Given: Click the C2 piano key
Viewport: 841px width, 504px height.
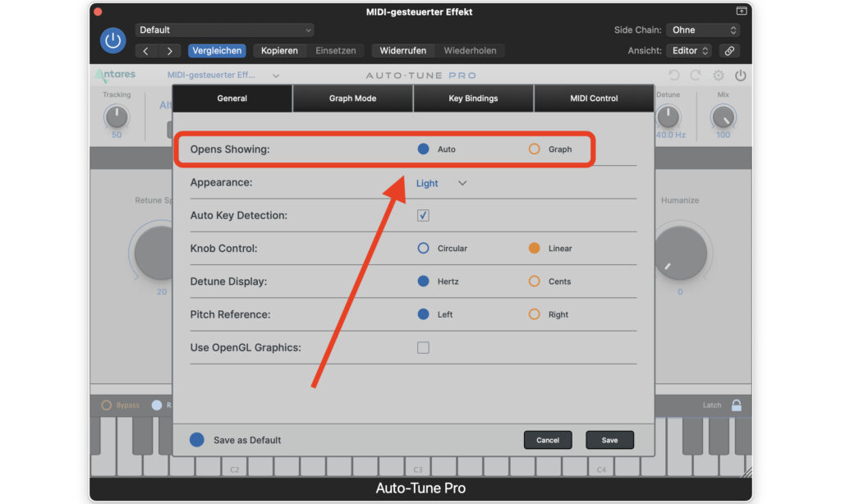Looking at the screenshot, I should (x=234, y=466).
